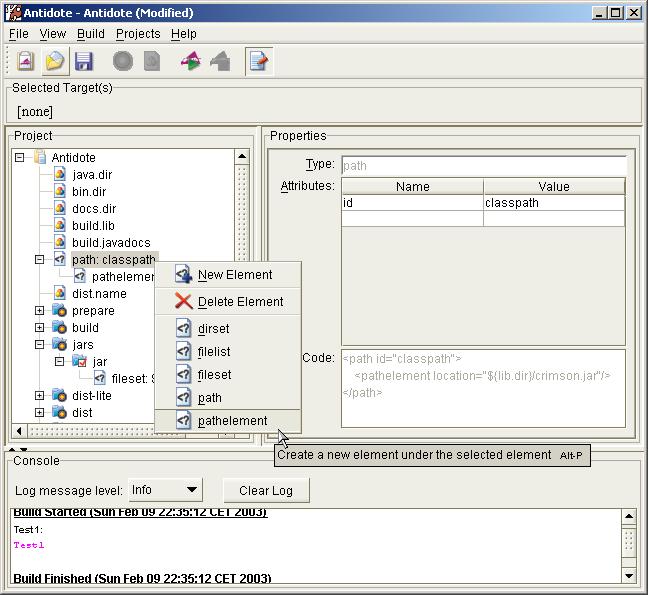648x595 pixels.
Task: Select the docs.dir tree item
Action: [94, 209]
